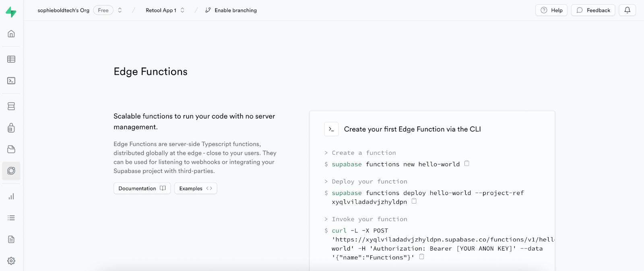Go to project Home in sidebar
The height and width of the screenshot is (271, 644).
coord(11,34)
